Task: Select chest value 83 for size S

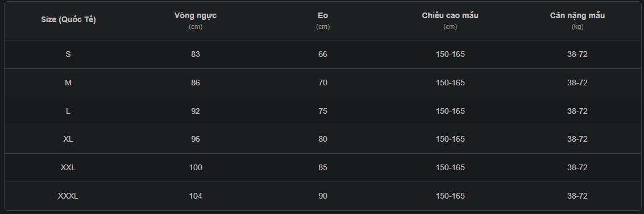Action: point(196,54)
